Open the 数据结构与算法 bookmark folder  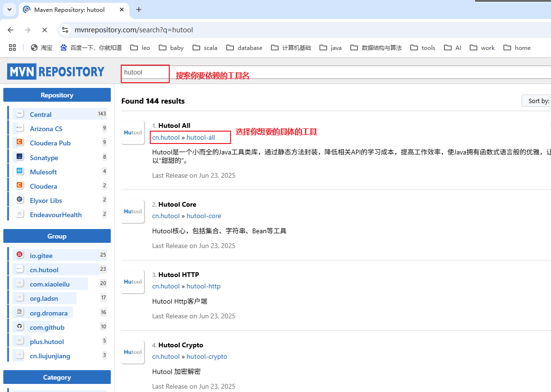coord(376,48)
